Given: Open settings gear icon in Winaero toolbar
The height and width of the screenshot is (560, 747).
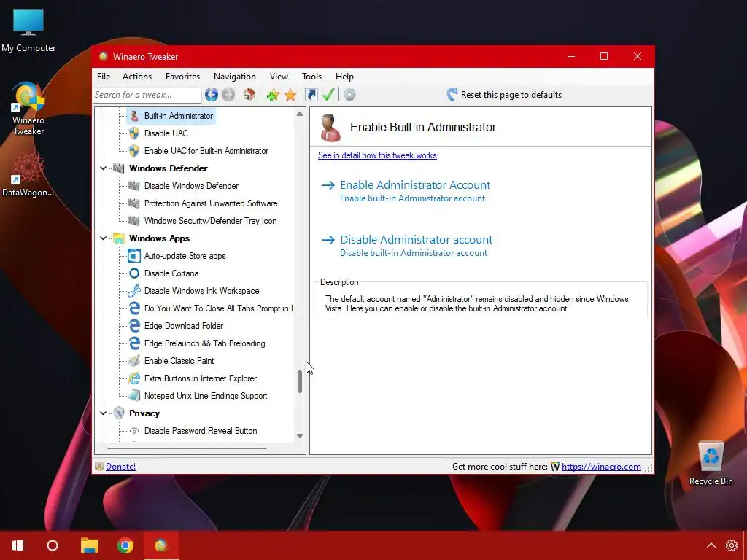Looking at the screenshot, I should click(x=349, y=95).
